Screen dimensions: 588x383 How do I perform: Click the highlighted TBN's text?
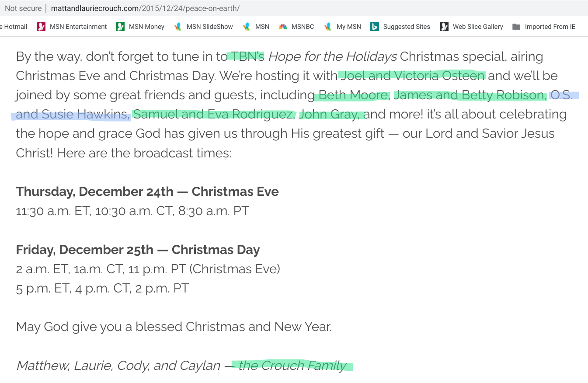[x=247, y=56]
